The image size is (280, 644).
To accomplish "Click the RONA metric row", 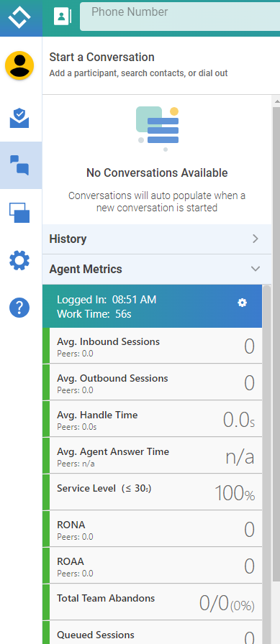I will 152,529.
